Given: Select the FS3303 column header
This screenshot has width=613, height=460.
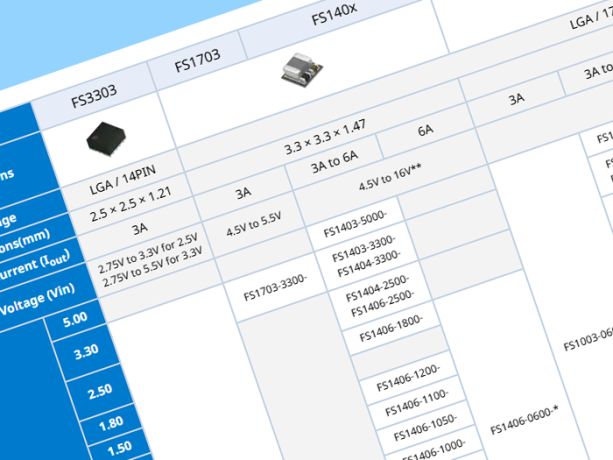Looking at the screenshot, I should [94, 95].
